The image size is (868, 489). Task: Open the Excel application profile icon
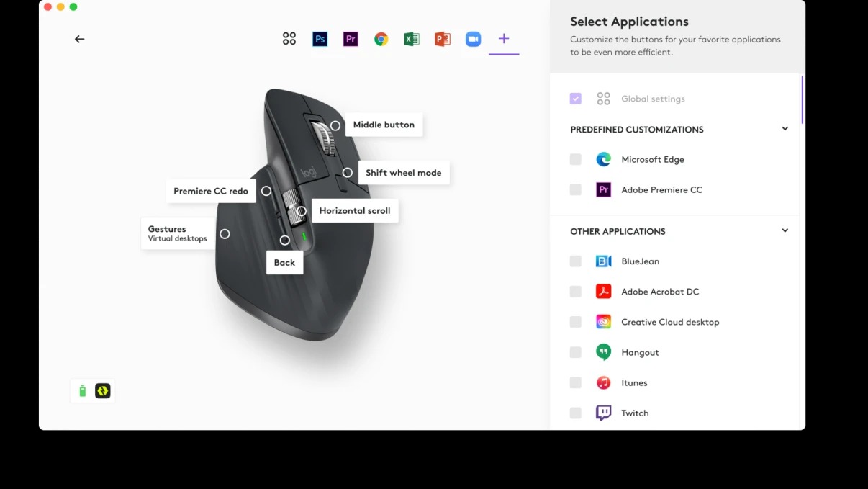pos(412,39)
